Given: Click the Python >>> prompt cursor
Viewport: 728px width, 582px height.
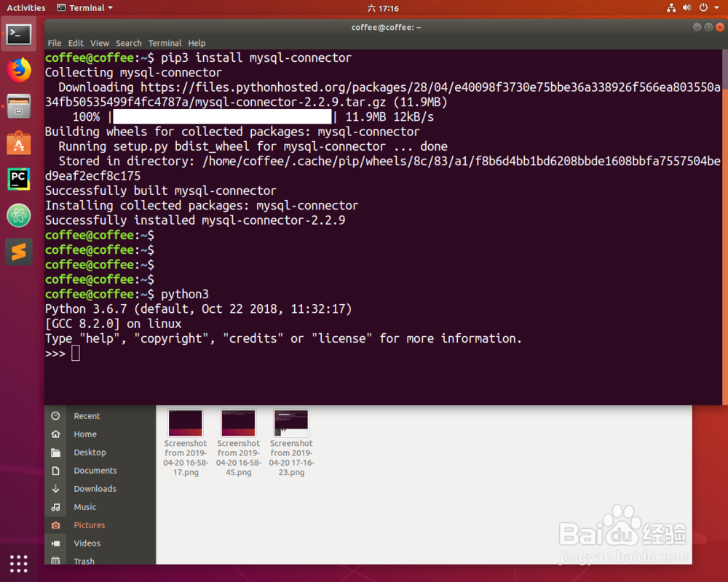Looking at the screenshot, I should click(x=76, y=354).
